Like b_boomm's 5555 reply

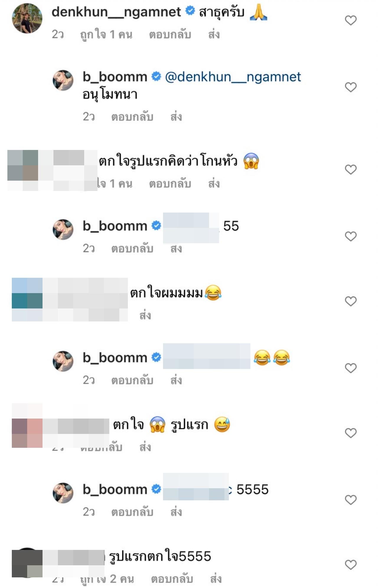pyautogui.click(x=351, y=500)
